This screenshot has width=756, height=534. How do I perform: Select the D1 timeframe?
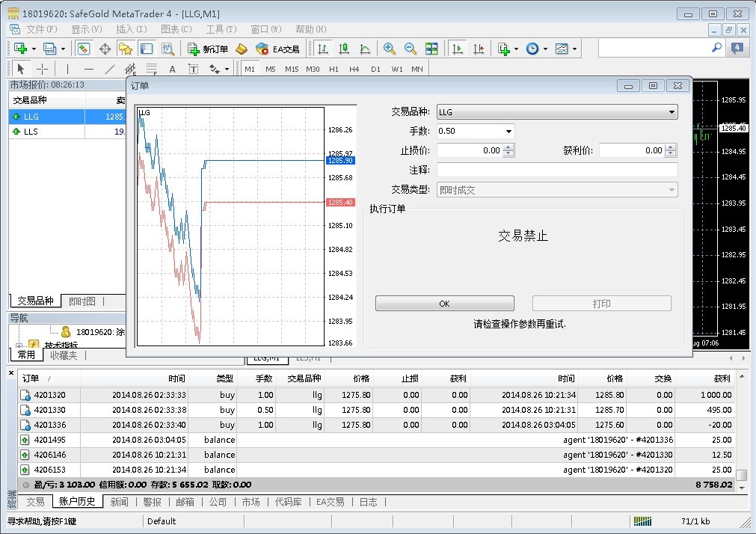375,69
